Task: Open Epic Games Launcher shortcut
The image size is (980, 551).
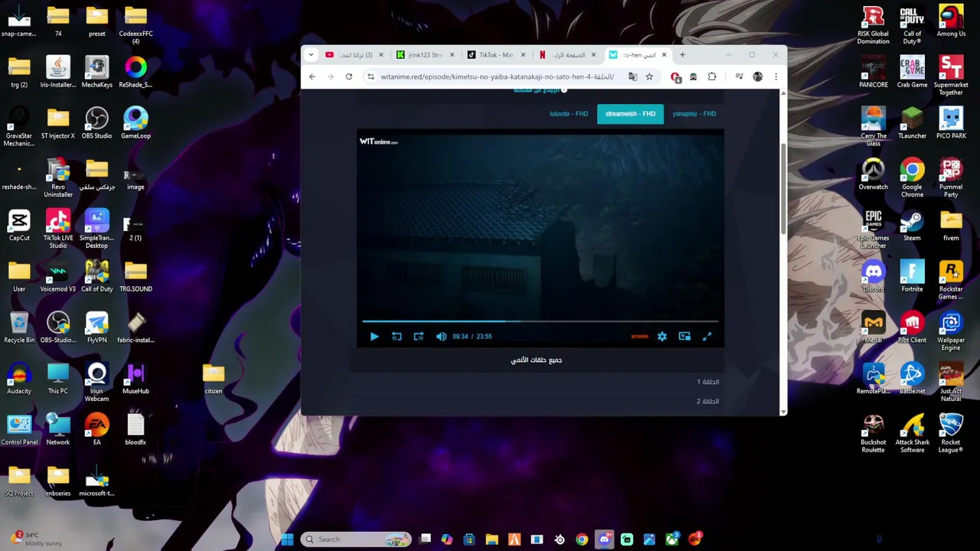Action: click(x=874, y=228)
